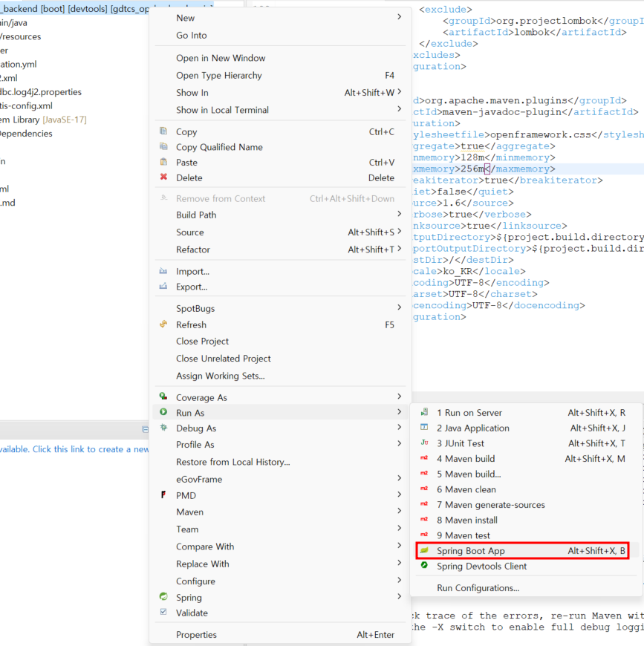Click the Copy icon in context menu
This screenshot has height=646, width=644.
[163, 131]
